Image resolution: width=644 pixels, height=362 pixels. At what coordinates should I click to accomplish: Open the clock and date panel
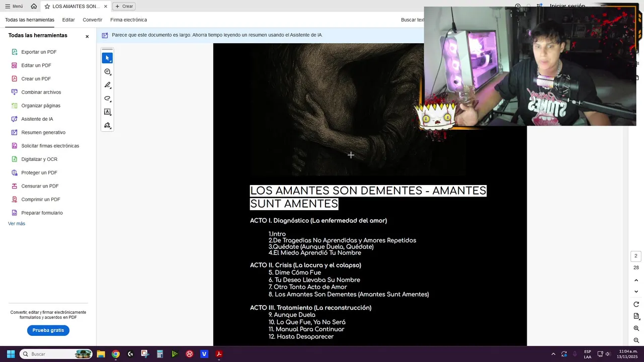[628, 354]
